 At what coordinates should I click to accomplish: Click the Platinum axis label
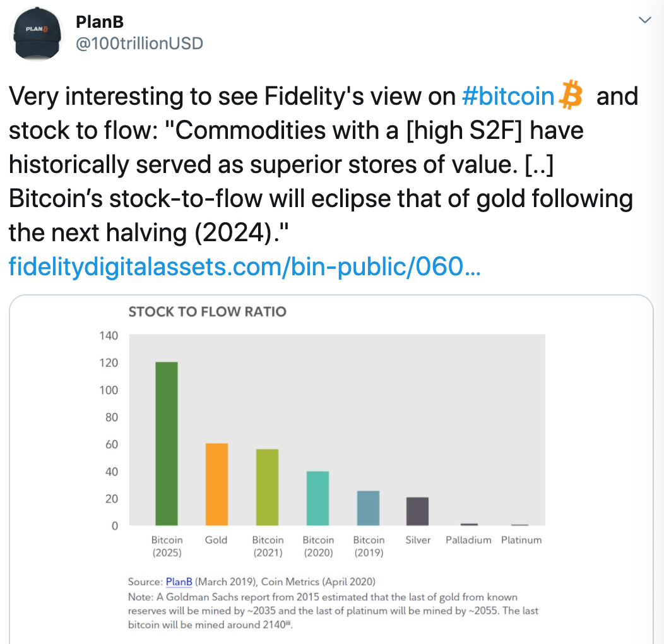point(521,540)
